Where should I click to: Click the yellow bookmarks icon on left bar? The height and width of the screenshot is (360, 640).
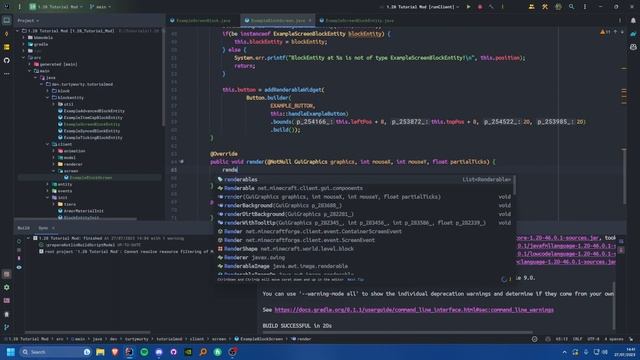[7, 47]
